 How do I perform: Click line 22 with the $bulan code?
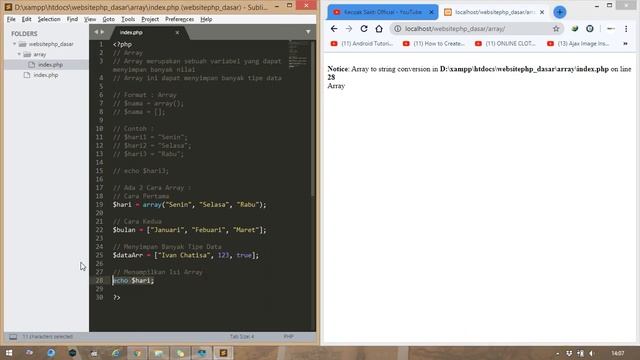(x=189, y=230)
